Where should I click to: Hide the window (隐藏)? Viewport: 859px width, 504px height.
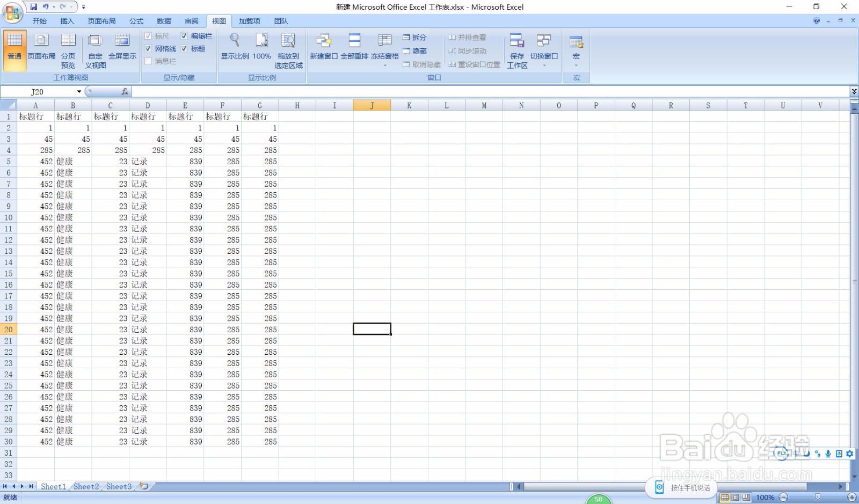click(414, 51)
